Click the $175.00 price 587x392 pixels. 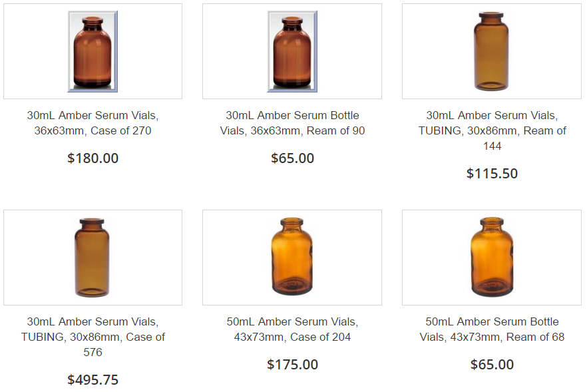[292, 364]
